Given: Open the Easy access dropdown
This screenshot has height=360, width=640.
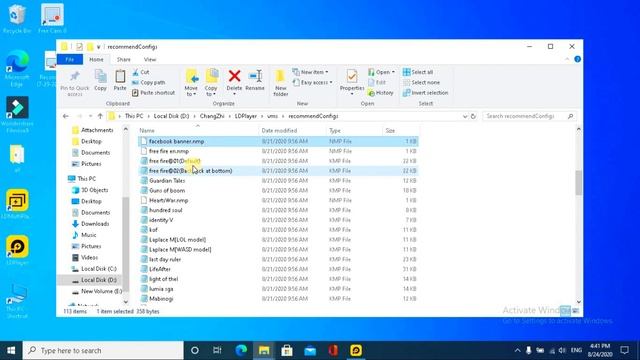Looking at the screenshot, I should pos(313,82).
